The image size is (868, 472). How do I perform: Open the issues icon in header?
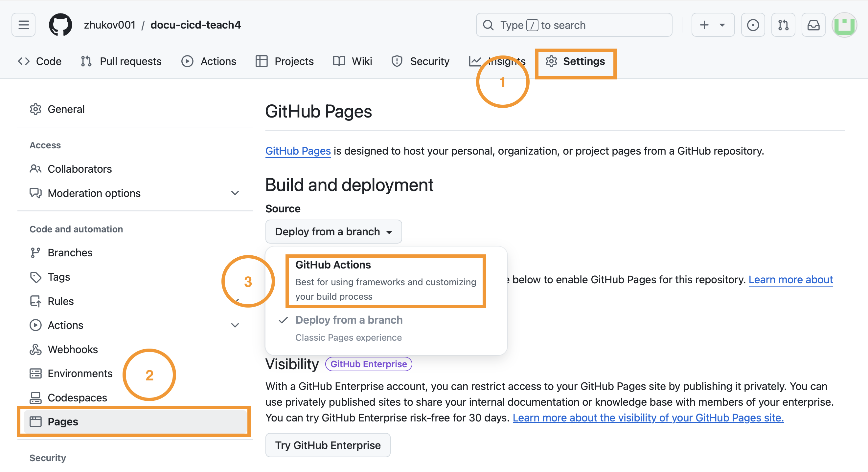click(x=752, y=25)
